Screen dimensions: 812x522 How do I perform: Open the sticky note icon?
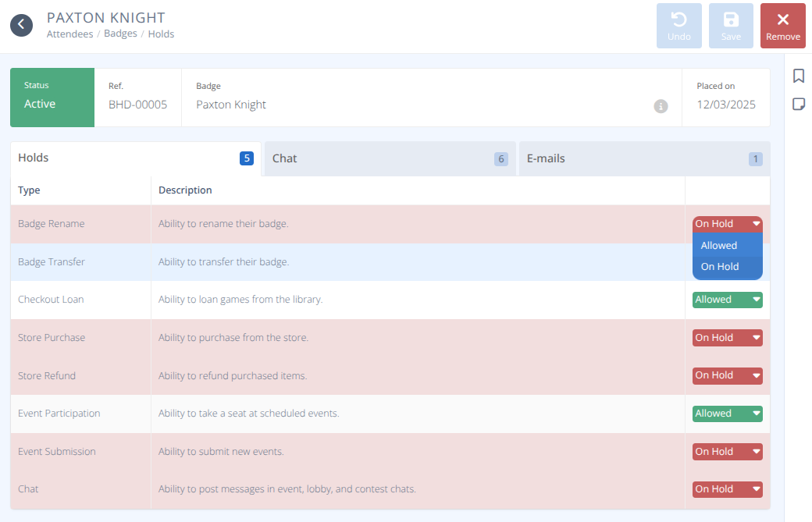[x=799, y=105]
